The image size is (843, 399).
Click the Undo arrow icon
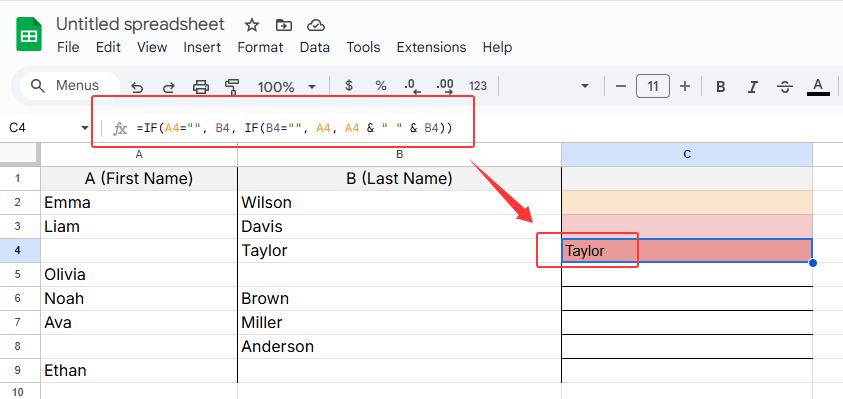[137, 87]
